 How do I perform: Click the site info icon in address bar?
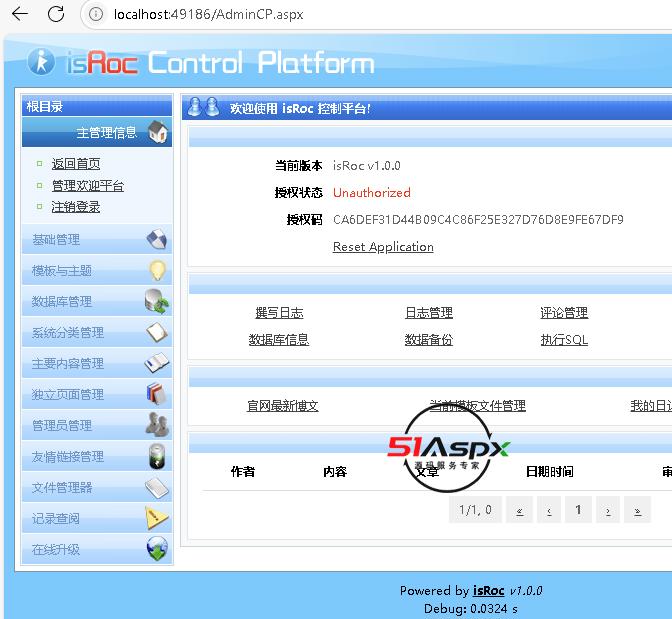point(96,14)
